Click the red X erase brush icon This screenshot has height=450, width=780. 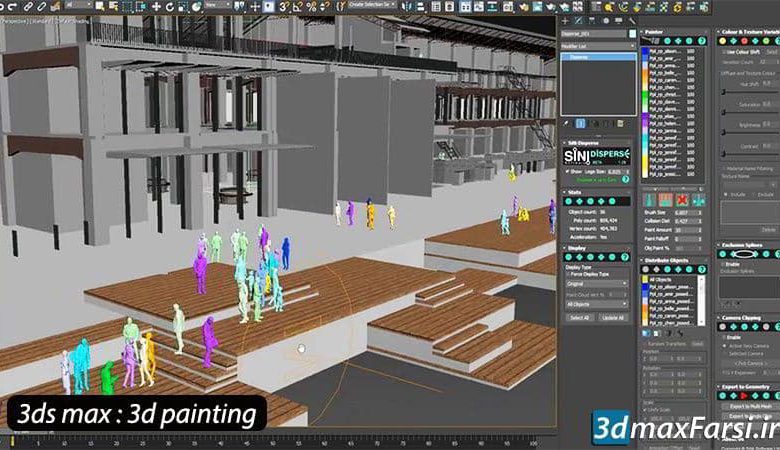pyautogui.click(x=682, y=200)
